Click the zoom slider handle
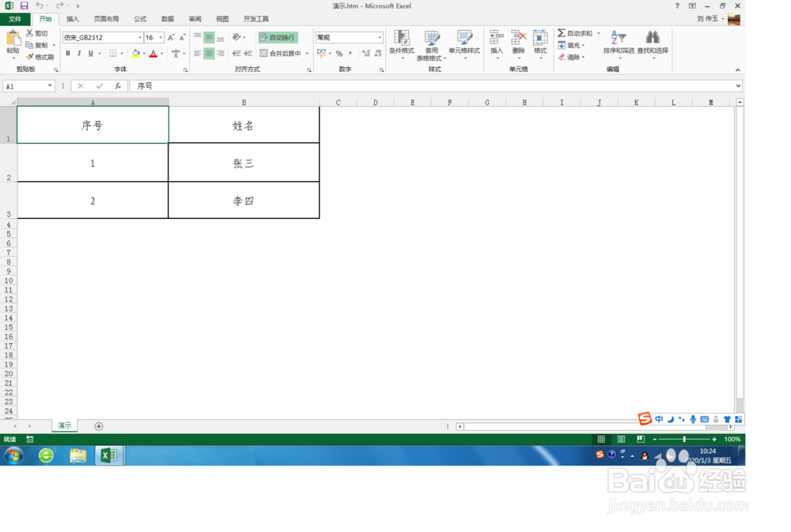Screen dimensions: 791x532 pos(684,440)
